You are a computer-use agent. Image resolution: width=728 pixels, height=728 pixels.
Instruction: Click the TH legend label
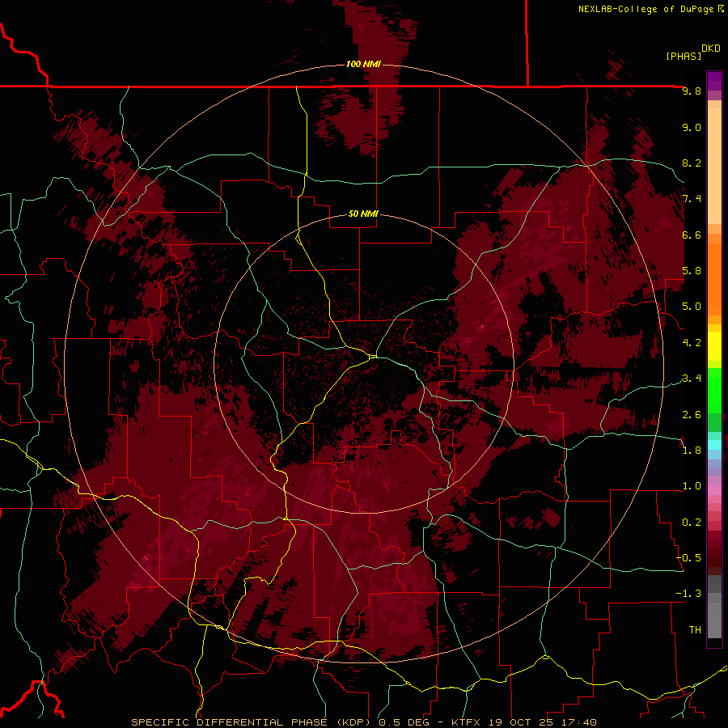695,630
